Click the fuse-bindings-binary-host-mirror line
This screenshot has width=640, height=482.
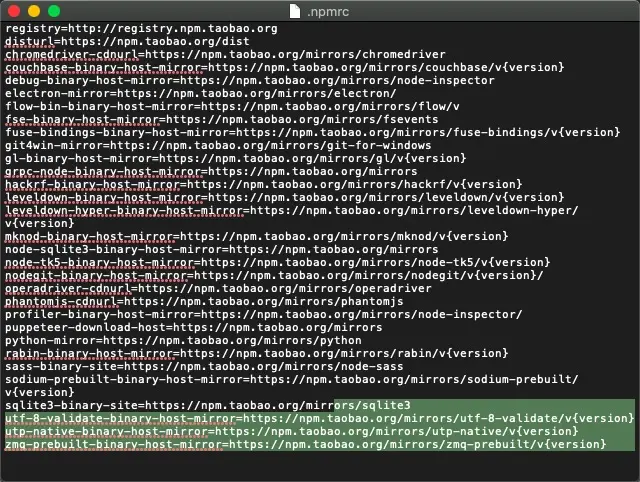pos(313,133)
